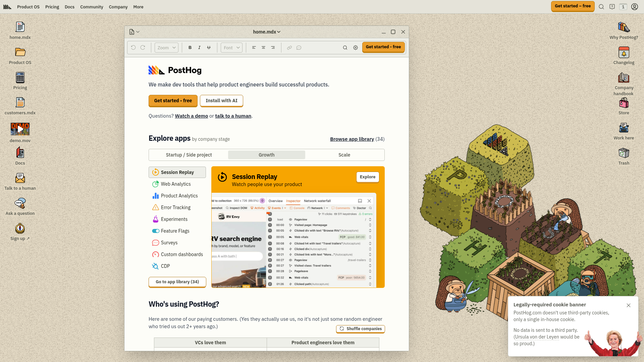Image resolution: width=644 pixels, height=362 pixels.
Task: Open the Docs menu in the top navigation
Action: (x=69, y=7)
